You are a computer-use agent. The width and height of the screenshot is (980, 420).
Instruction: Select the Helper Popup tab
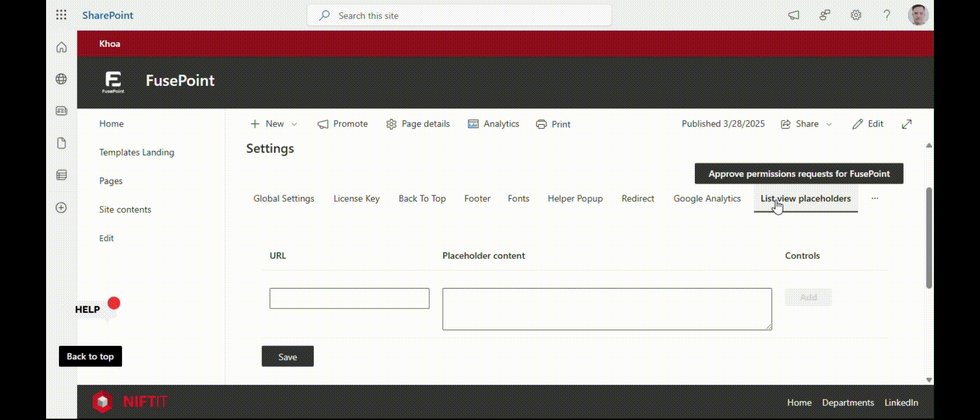point(575,198)
